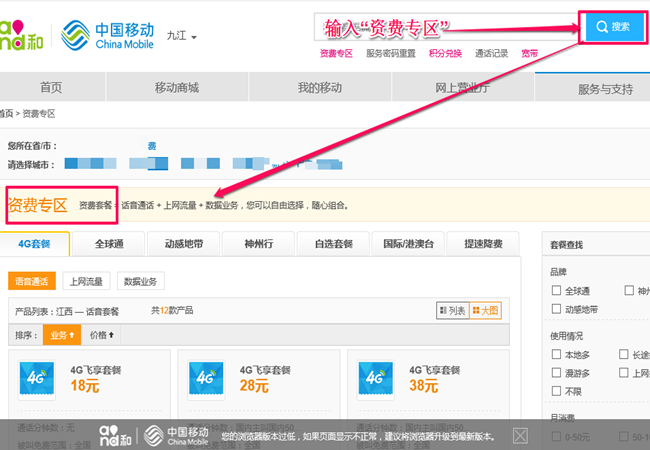Switch to the 全球通 tab
The image size is (650, 450).
click(x=109, y=244)
